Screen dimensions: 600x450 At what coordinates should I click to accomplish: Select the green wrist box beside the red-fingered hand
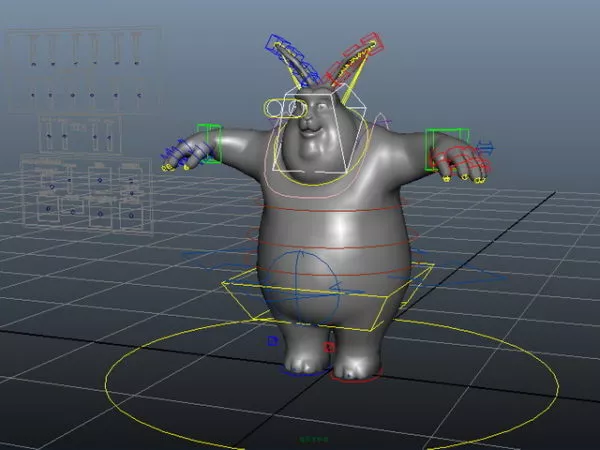point(447,150)
